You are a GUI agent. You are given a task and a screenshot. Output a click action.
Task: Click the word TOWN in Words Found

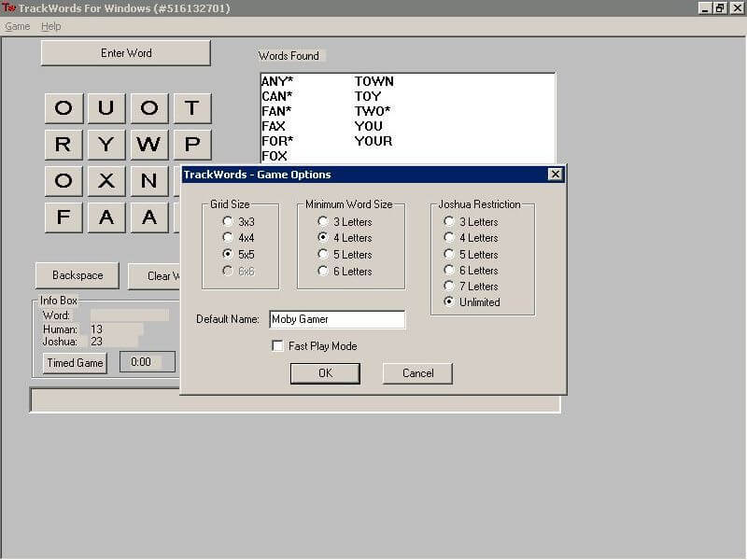click(x=374, y=81)
